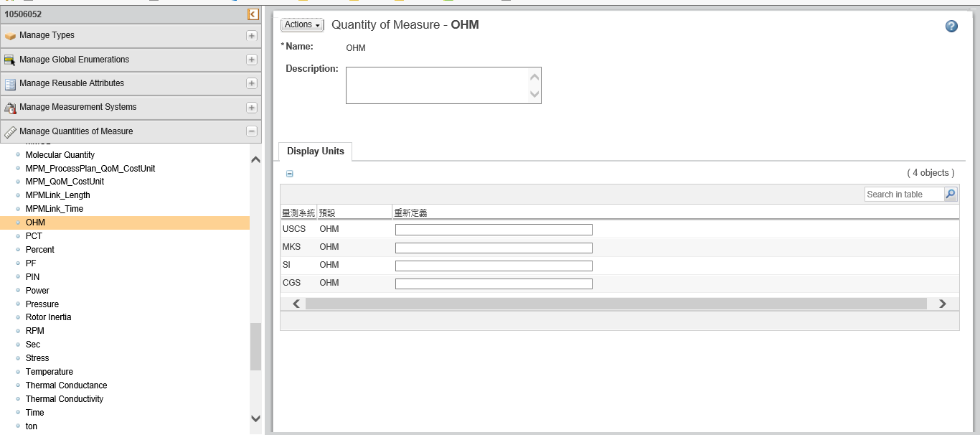
Task: Select Rotor Inertia in the quantities list
Action: (48, 317)
